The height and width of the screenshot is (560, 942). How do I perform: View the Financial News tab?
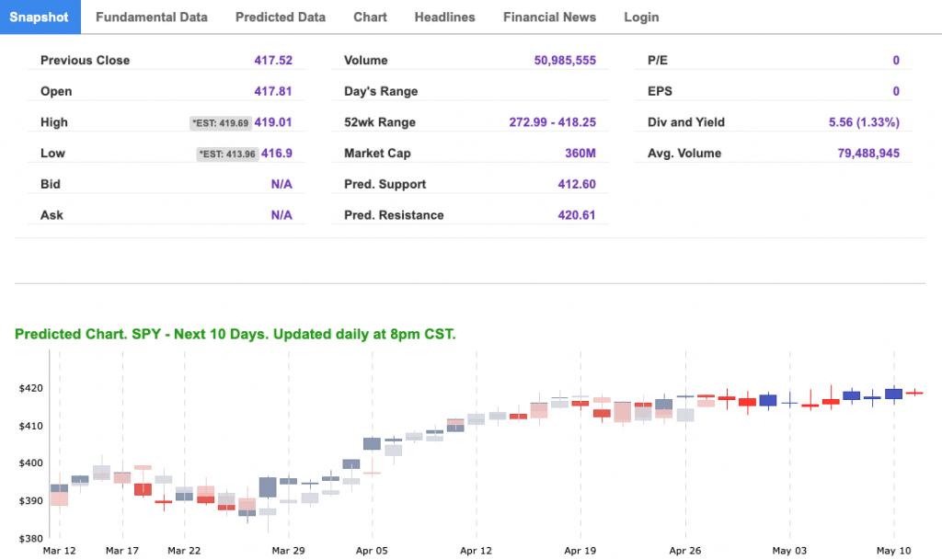[549, 17]
